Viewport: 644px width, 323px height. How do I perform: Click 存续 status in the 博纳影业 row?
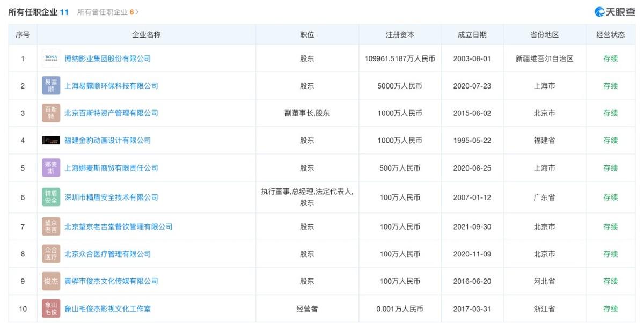click(x=611, y=58)
